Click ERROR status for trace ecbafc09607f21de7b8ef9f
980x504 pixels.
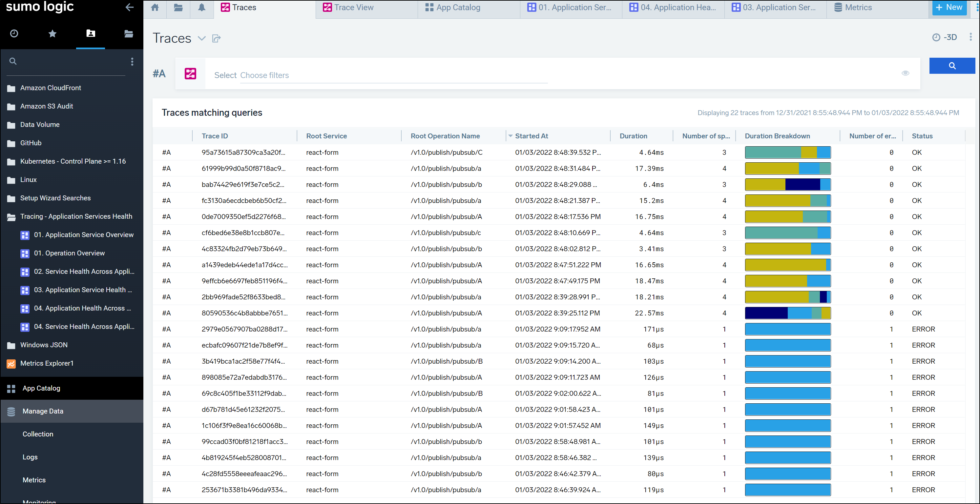pyautogui.click(x=923, y=345)
